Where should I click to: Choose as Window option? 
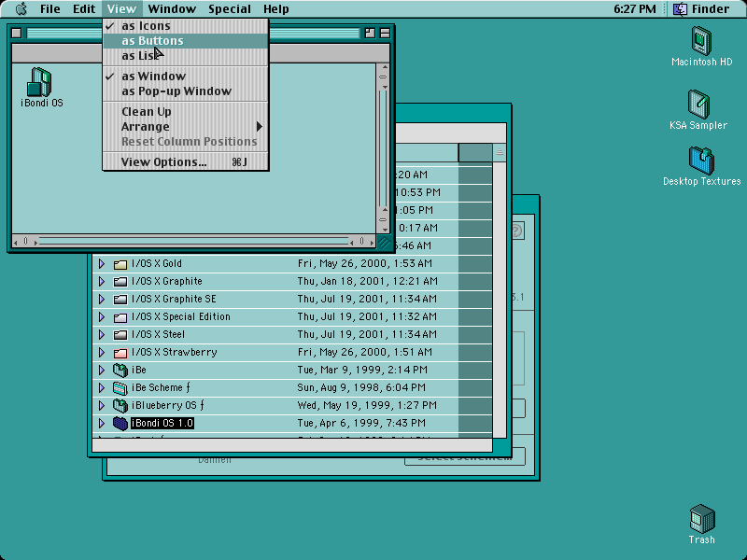(186, 77)
